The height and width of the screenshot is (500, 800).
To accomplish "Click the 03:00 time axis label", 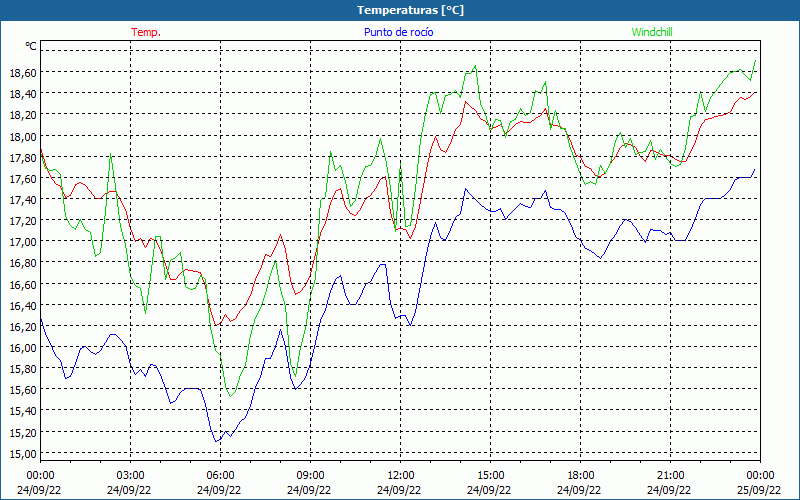I will (x=130, y=476).
